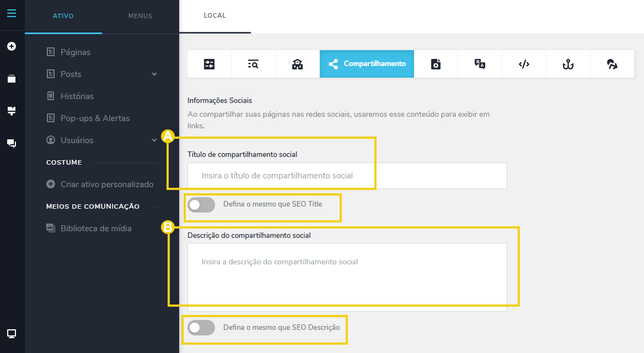Toggle 'Defina o mesmo que SEO Title' switch
The width and height of the screenshot is (644, 353).
tap(201, 204)
